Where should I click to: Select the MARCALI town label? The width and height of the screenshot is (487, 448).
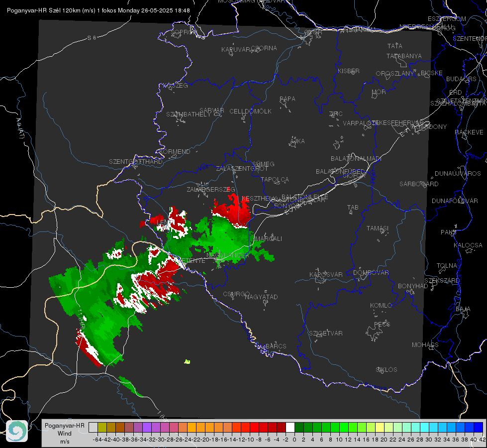click(268, 239)
